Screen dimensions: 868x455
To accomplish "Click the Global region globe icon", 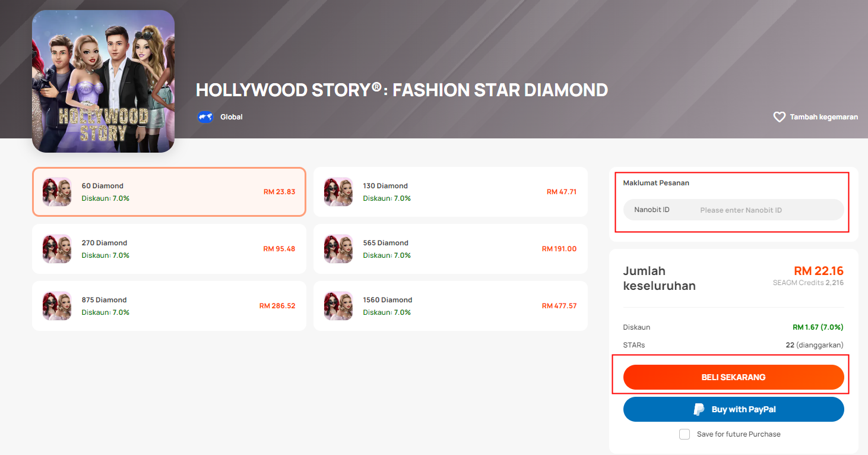I will point(205,117).
